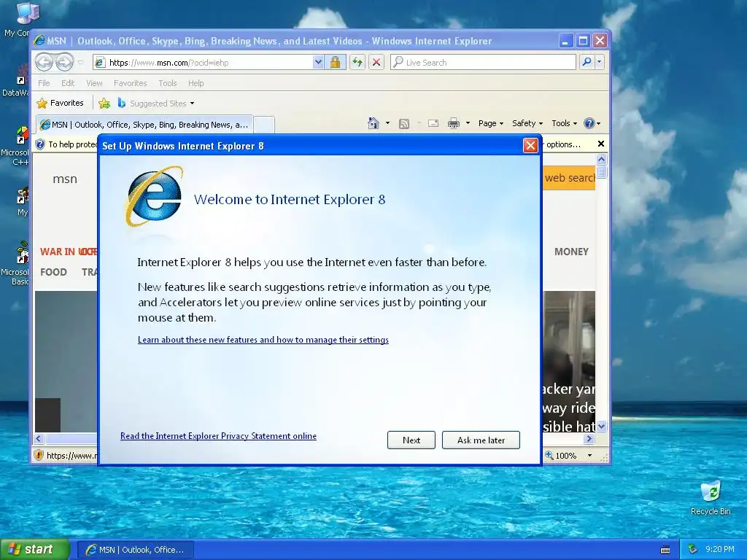Click the system clock 9:20 PM
The height and width of the screenshot is (560, 747).
(x=720, y=549)
